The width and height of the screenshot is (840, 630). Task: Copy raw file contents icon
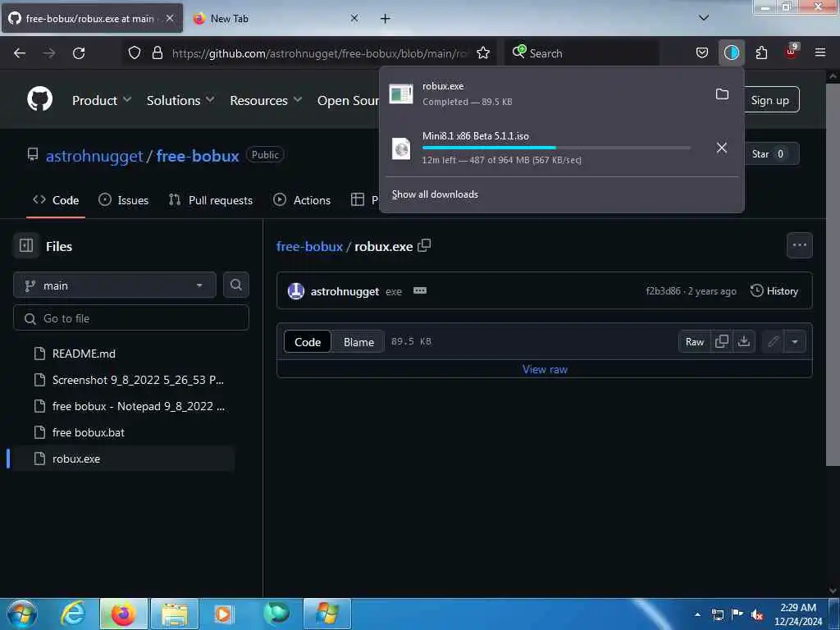coord(722,341)
